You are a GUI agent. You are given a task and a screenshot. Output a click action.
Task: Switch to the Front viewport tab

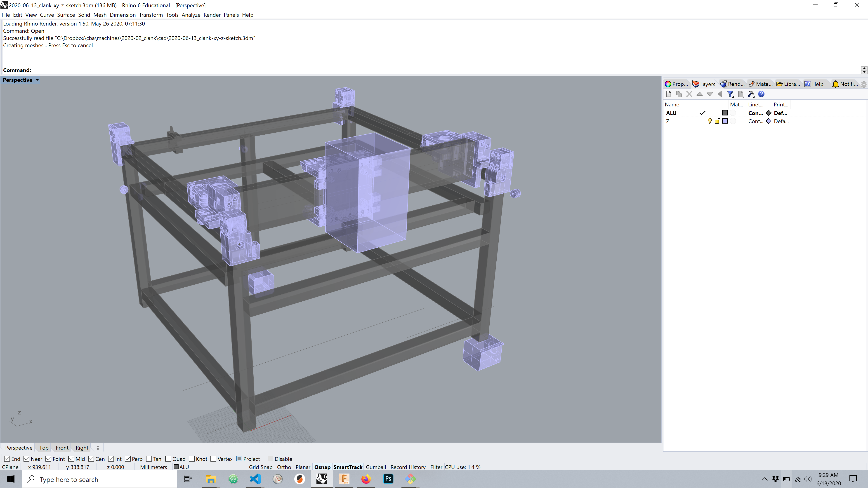62,448
